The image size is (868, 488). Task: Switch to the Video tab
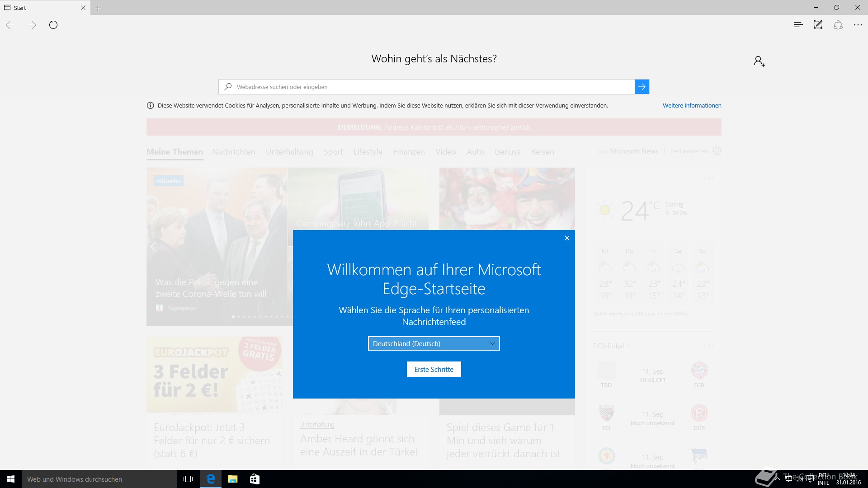[x=445, y=152]
